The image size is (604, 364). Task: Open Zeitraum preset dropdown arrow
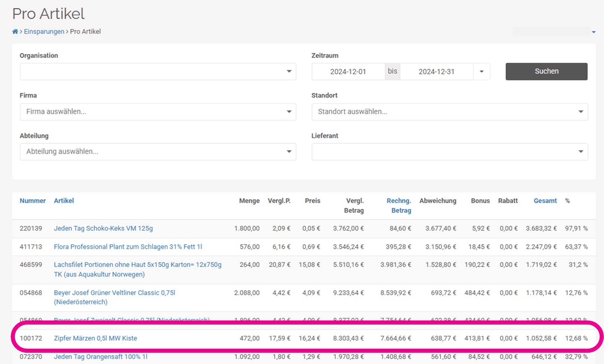click(x=481, y=71)
